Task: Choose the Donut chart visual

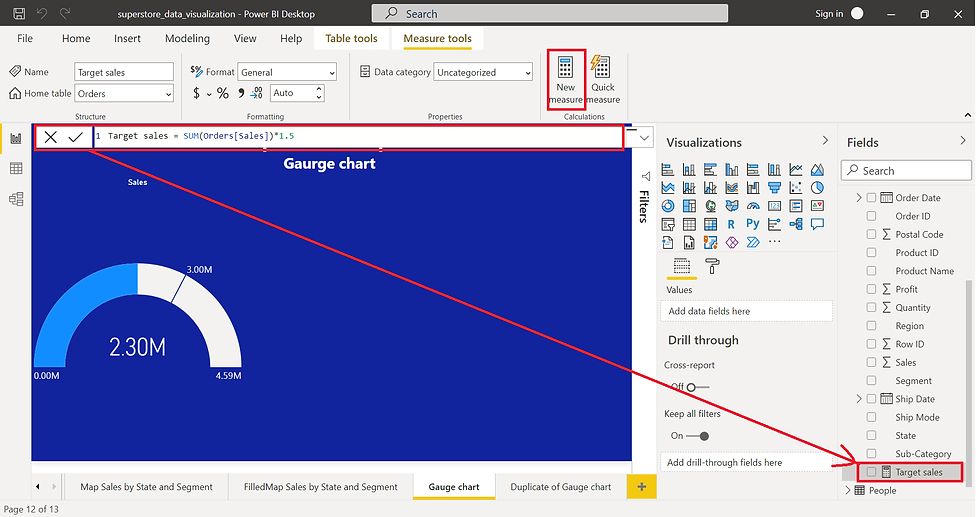Action: [668, 206]
